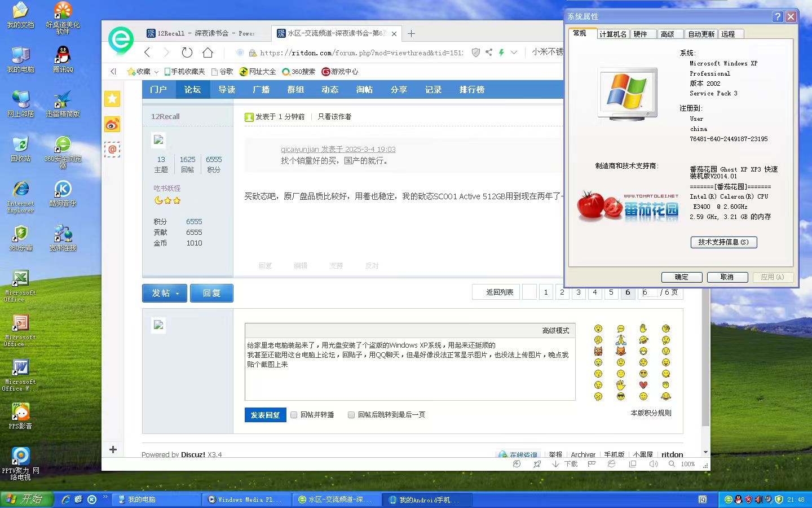Viewport: 812px width, 508px height.
Task: Open the address bar dropdown chevron
Action: [514, 52]
